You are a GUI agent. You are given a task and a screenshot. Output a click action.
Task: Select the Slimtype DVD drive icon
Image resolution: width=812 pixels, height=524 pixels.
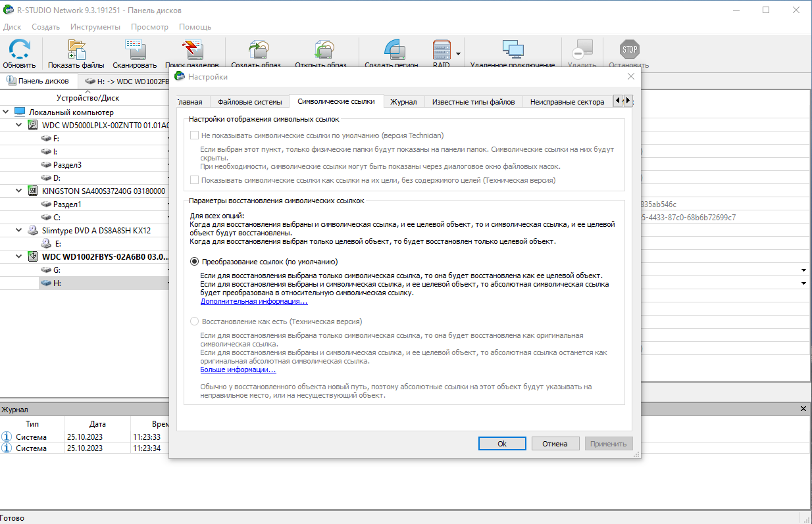pos(33,230)
